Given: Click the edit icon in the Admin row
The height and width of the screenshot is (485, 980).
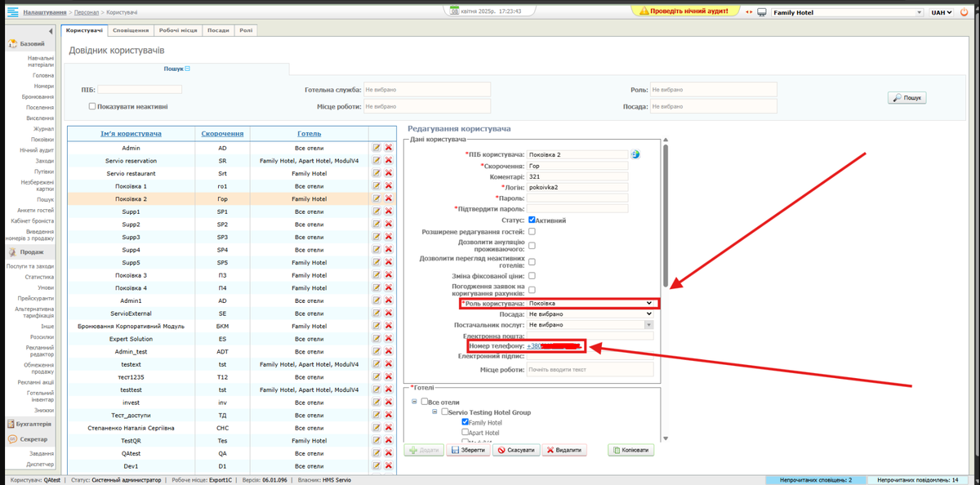Looking at the screenshot, I should pos(376,148).
